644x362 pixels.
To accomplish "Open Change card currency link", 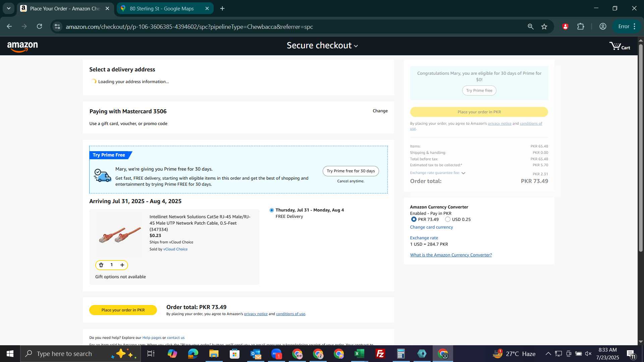I will [x=431, y=227].
